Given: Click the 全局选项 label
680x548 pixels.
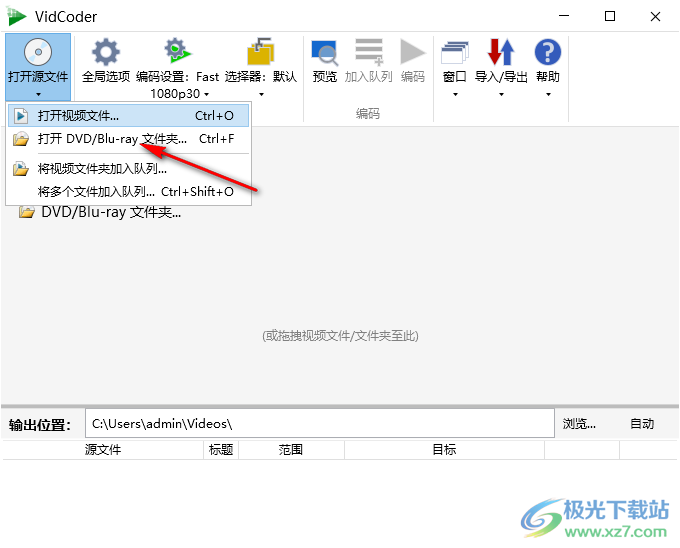Looking at the screenshot, I should coord(106,77).
